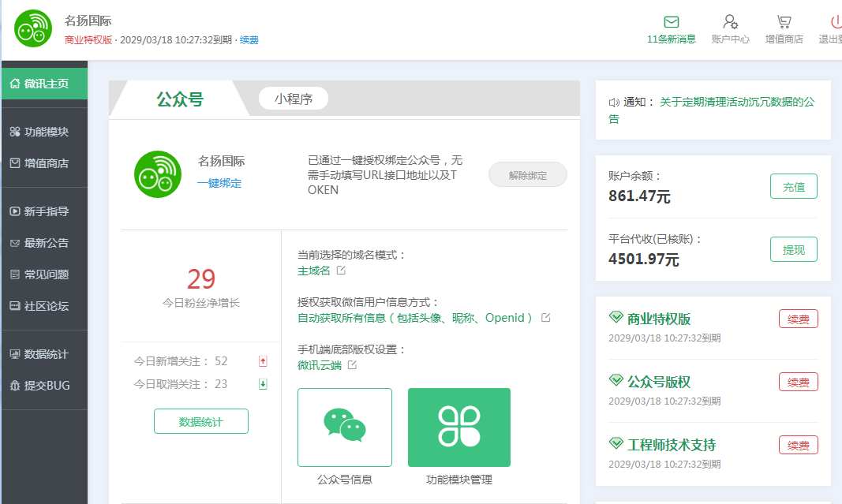The height and width of the screenshot is (504, 842).
Task: Click edit icon next to 主域名
Action: pyautogui.click(x=341, y=271)
